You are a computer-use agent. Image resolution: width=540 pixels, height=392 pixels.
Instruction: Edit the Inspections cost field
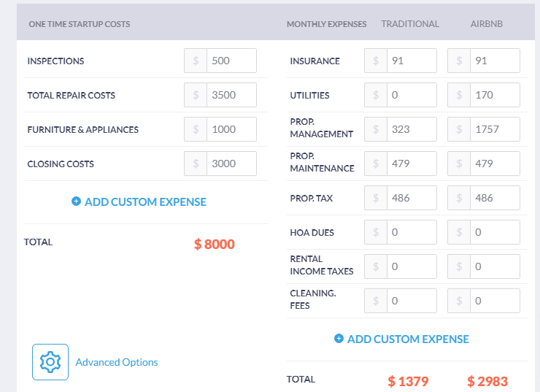[231, 61]
